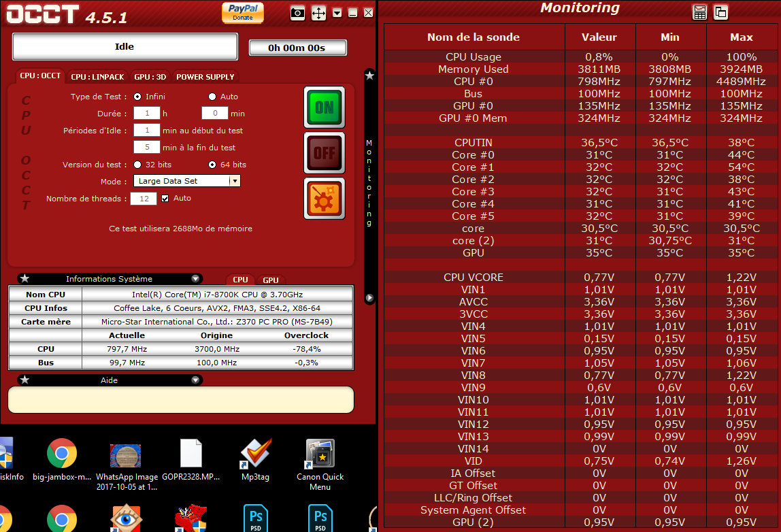Collapse the Aide panel arrow
The width and height of the screenshot is (781, 532).
click(195, 380)
